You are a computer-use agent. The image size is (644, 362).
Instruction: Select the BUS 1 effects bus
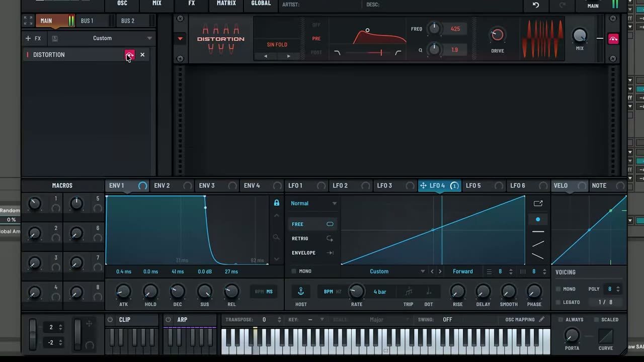point(87,21)
